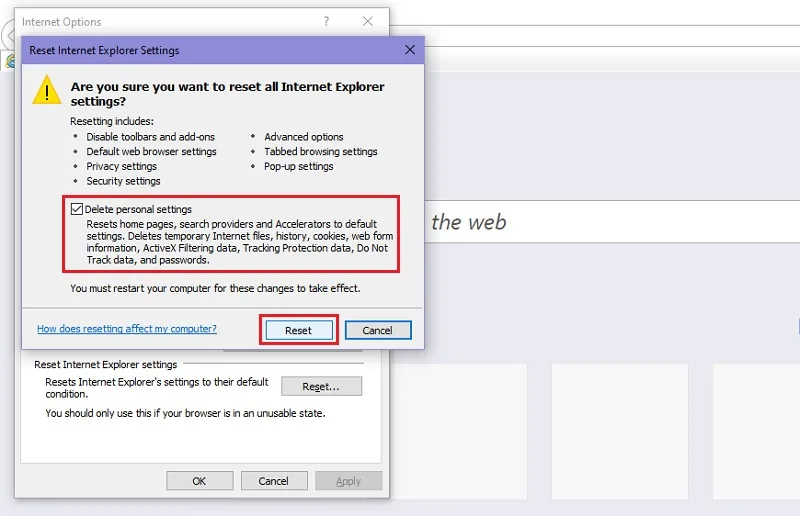Confirm with the Reset button in dialog
The width and height of the screenshot is (800, 516).
(298, 330)
